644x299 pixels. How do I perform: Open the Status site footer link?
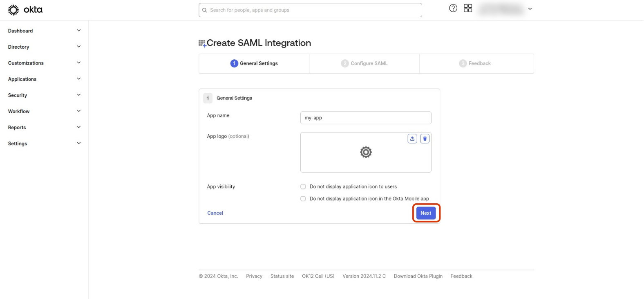282,276
